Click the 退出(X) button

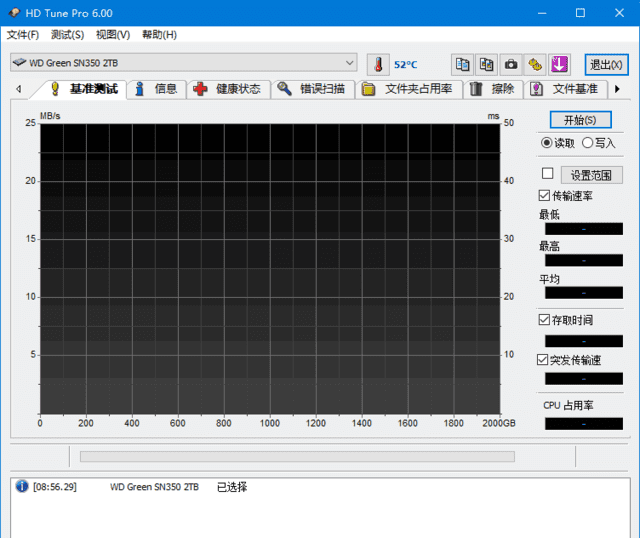[606, 64]
